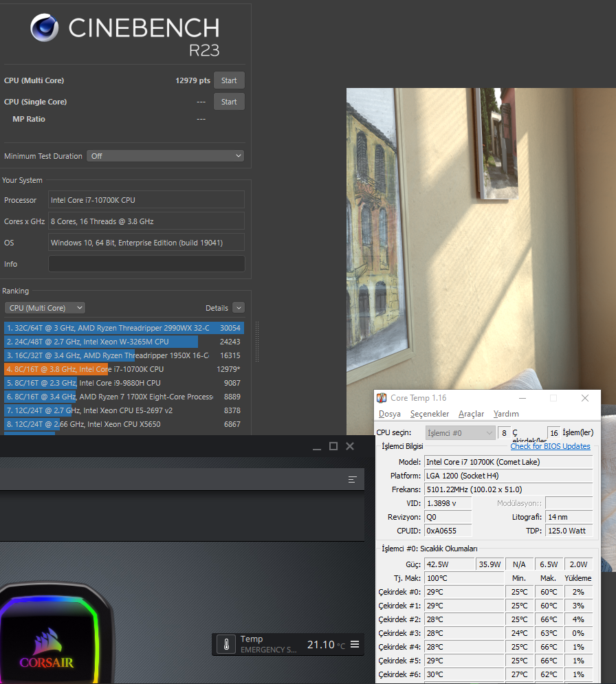This screenshot has width=616, height=684.
Task: Select the Ryzen 7 1700X ranking row
Action: click(x=124, y=397)
